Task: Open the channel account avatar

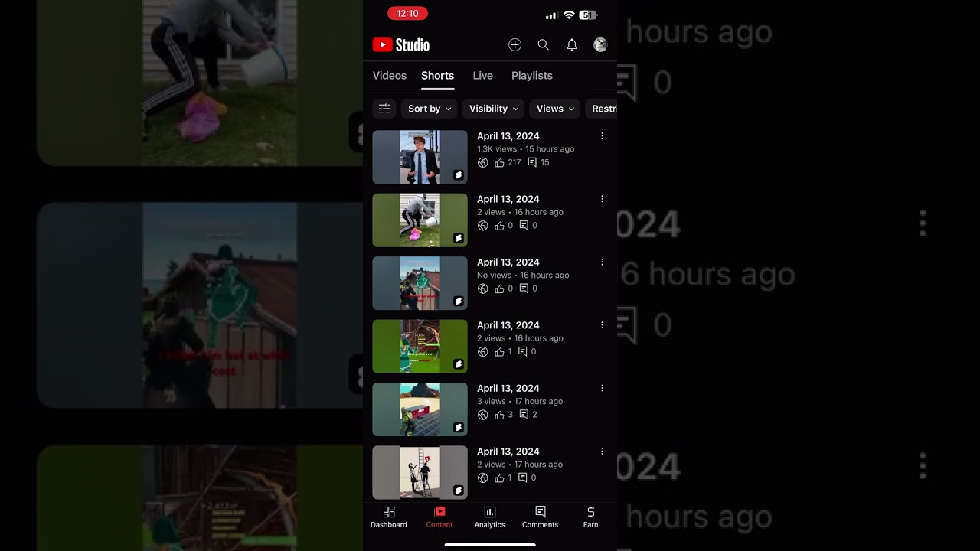Action: coord(600,45)
